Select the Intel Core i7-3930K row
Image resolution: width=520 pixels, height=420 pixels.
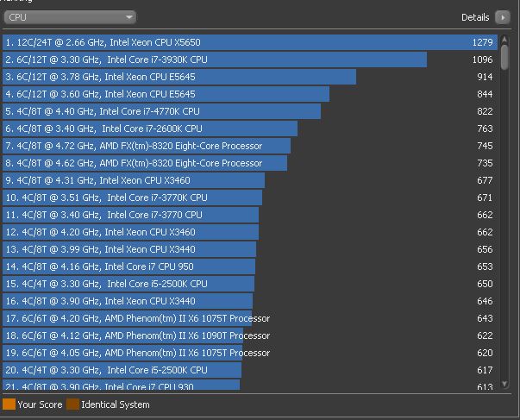click(x=250, y=60)
